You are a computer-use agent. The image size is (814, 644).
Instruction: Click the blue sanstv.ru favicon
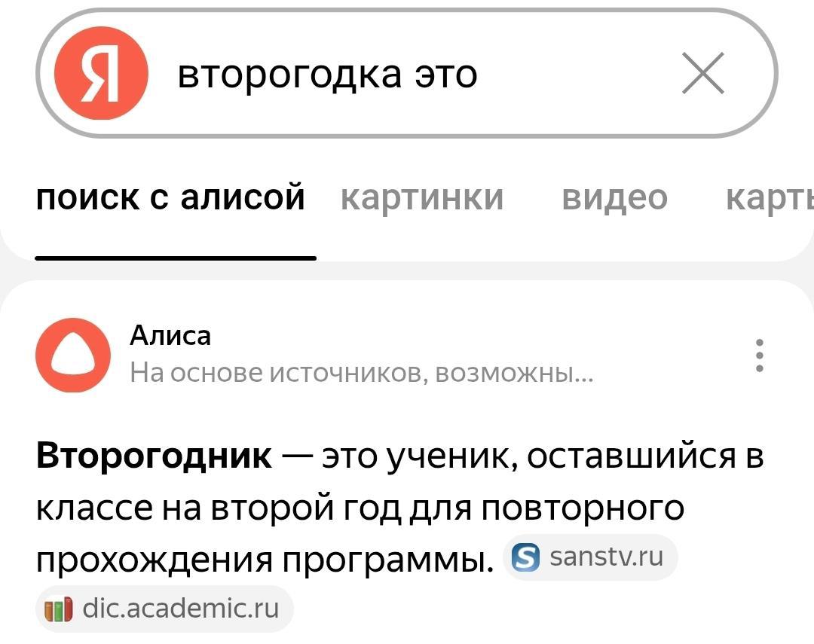coord(525,558)
